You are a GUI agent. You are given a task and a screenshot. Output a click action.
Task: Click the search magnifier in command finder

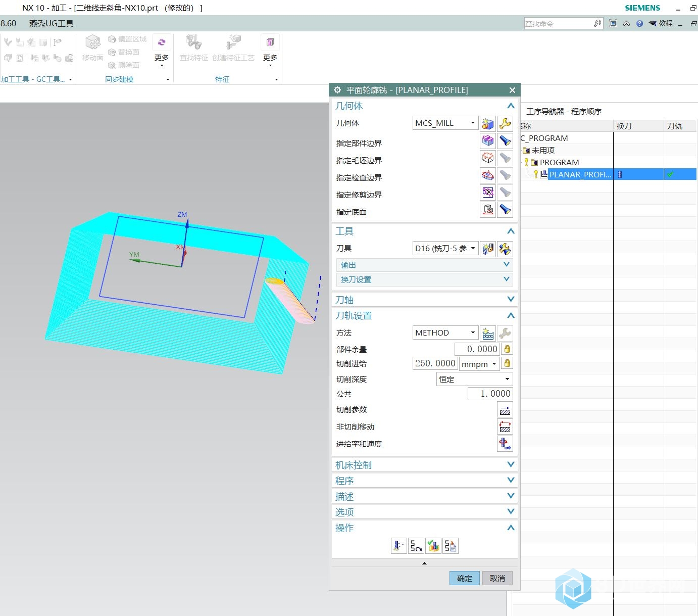pyautogui.click(x=597, y=23)
